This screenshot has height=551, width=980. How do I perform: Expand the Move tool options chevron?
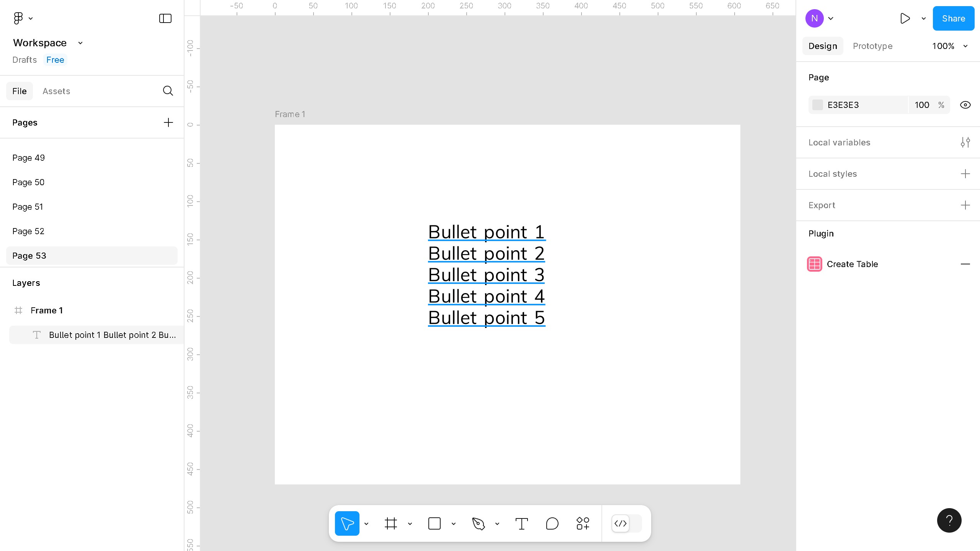367,523
